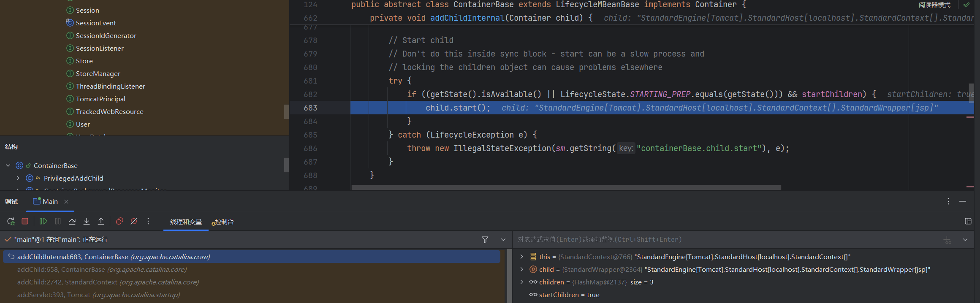Toggle Mute Breakpoints
Image resolution: width=980 pixels, height=303 pixels.
pos(134,222)
